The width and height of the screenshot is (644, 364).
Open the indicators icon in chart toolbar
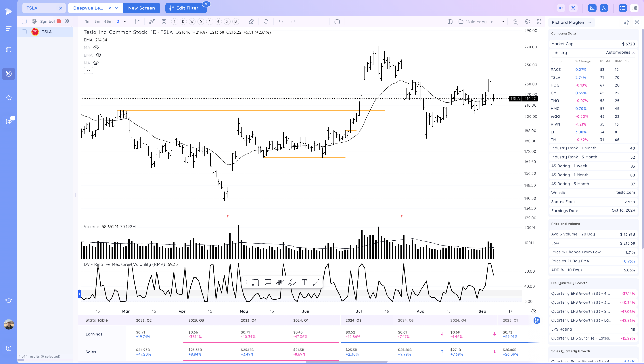(x=152, y=22)
